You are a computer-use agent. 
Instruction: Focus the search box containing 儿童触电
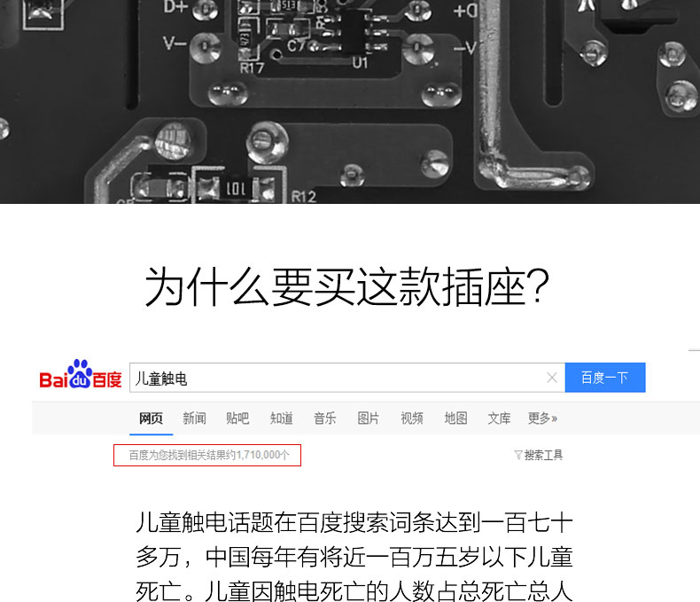[x=346, y=378]
